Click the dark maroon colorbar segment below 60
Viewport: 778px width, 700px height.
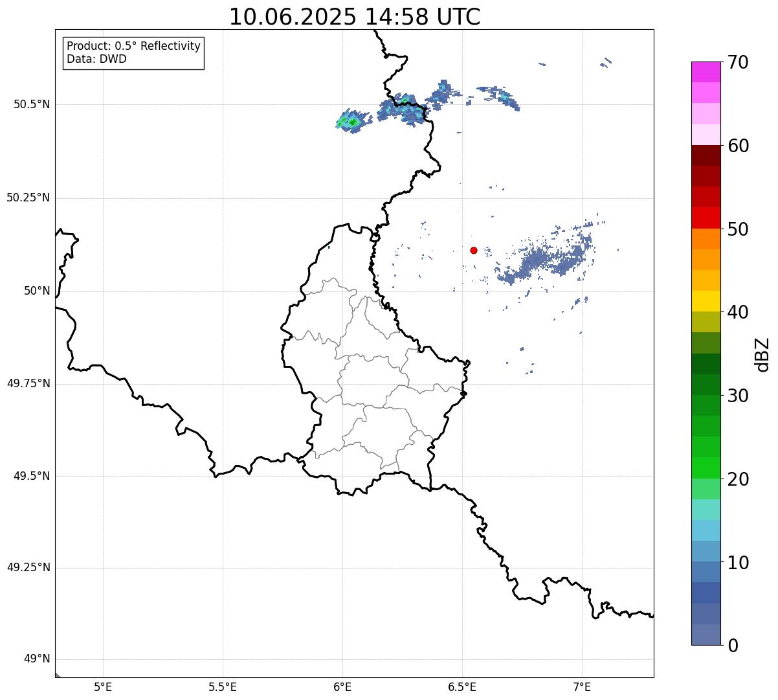tap(706, 155)
